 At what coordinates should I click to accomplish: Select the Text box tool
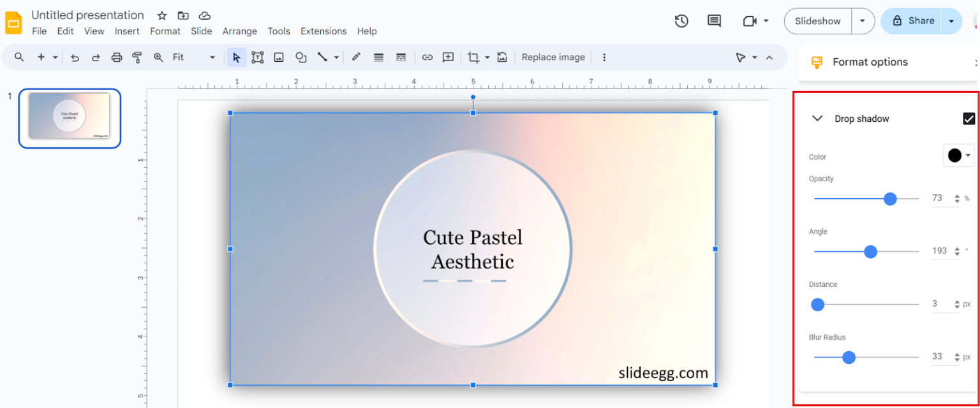point(258,57)
